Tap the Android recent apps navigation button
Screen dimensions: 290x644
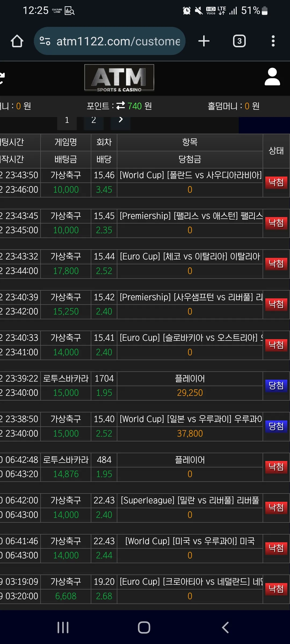click(63, 627)
